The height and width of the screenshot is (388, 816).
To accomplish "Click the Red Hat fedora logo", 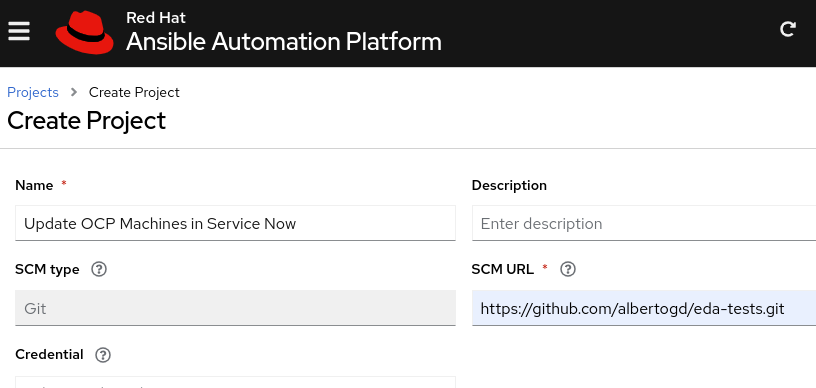I will coord(85,33).
